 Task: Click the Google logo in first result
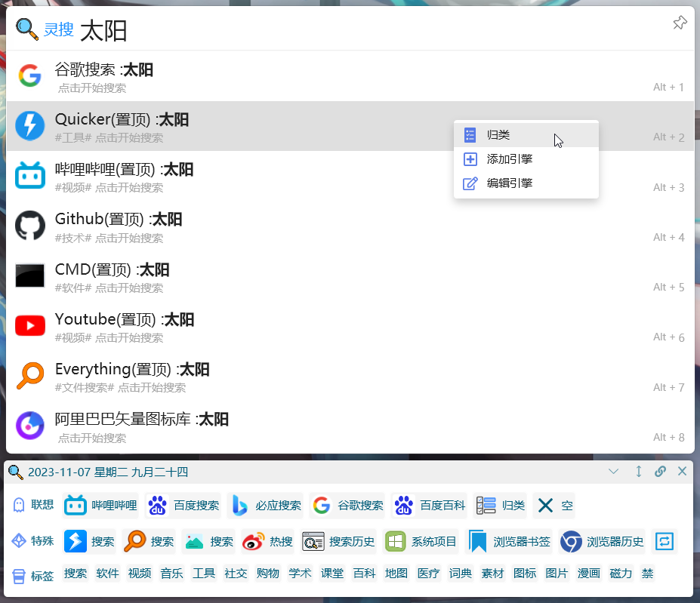click(x=30, y=75)
